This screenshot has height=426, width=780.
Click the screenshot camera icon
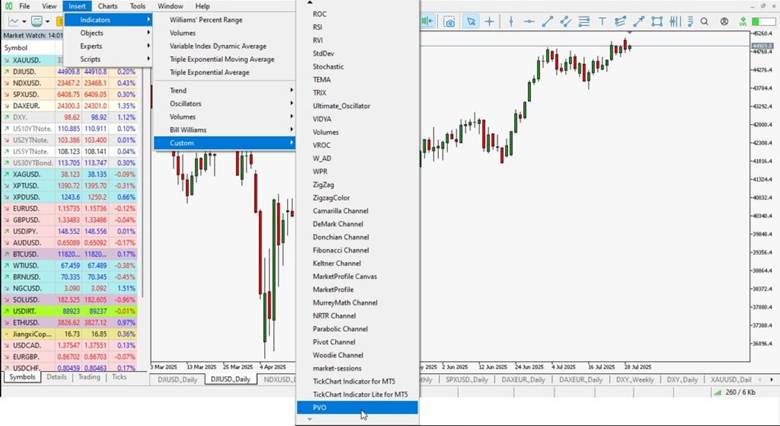pos(449,21)
